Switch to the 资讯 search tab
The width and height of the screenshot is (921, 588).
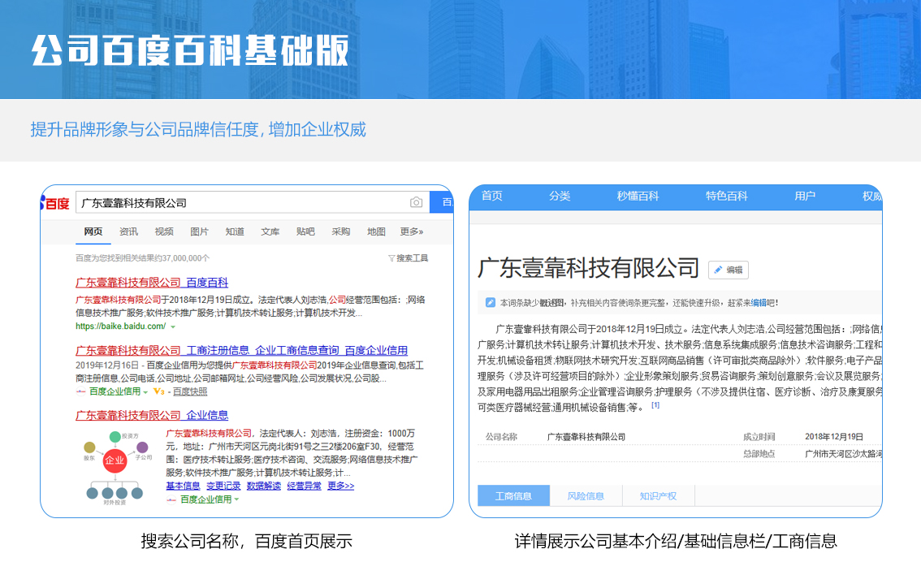click(x=128, y=231)
